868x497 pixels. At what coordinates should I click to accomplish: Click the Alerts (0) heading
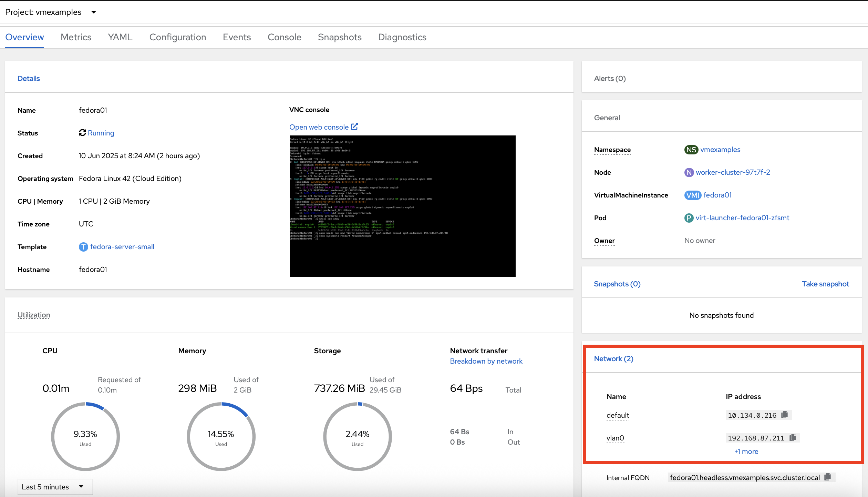pos(610,78)
